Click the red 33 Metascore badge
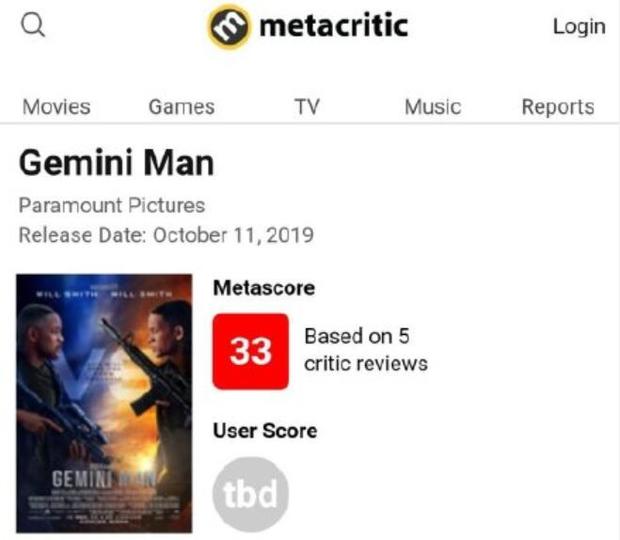Image resolution: width=620 pixels, height=540 pixels. coord(251,351)
